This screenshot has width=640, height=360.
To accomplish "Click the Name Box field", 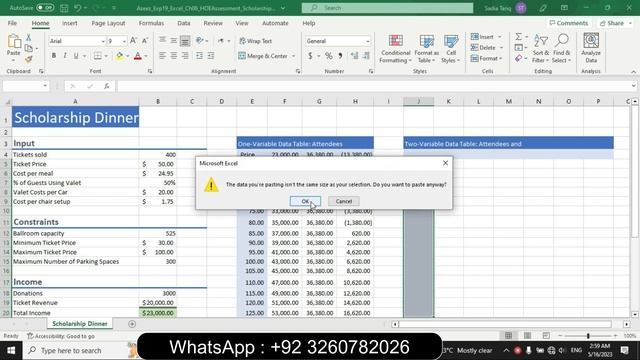I will click(x=25, y=86).
